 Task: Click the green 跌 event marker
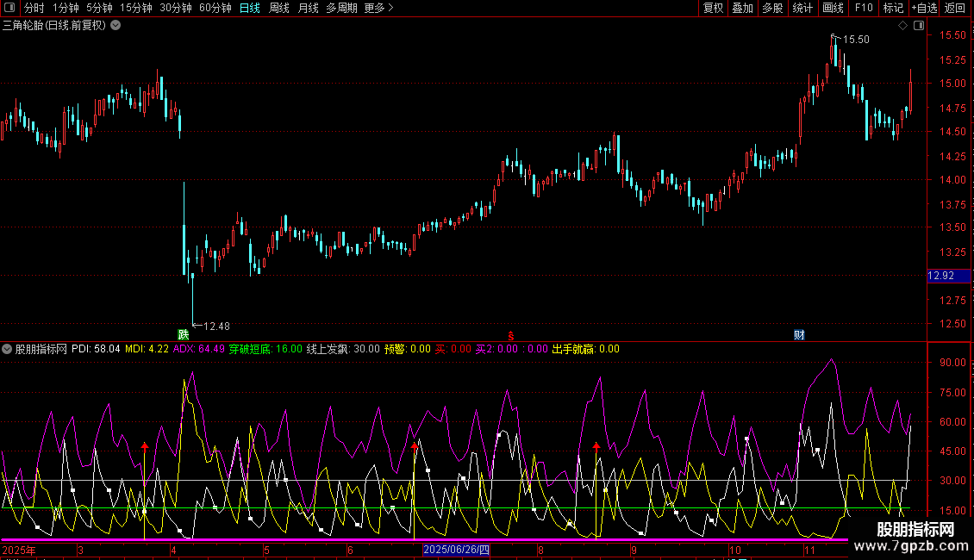(x=182, y=334)
